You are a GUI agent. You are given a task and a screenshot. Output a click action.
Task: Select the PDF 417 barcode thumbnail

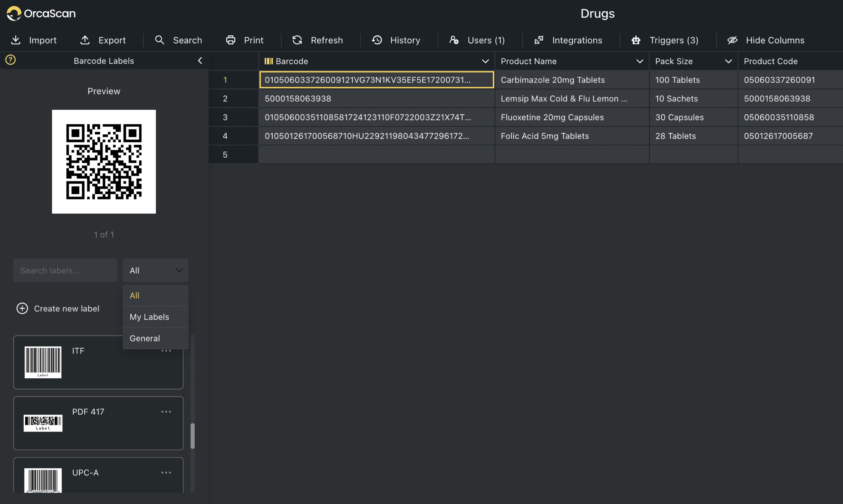click(x=43, y=423)
